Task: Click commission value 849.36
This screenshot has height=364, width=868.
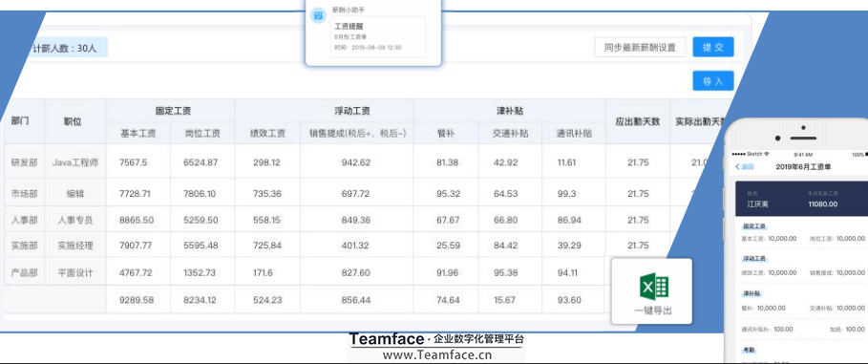Action: [356, 220]
